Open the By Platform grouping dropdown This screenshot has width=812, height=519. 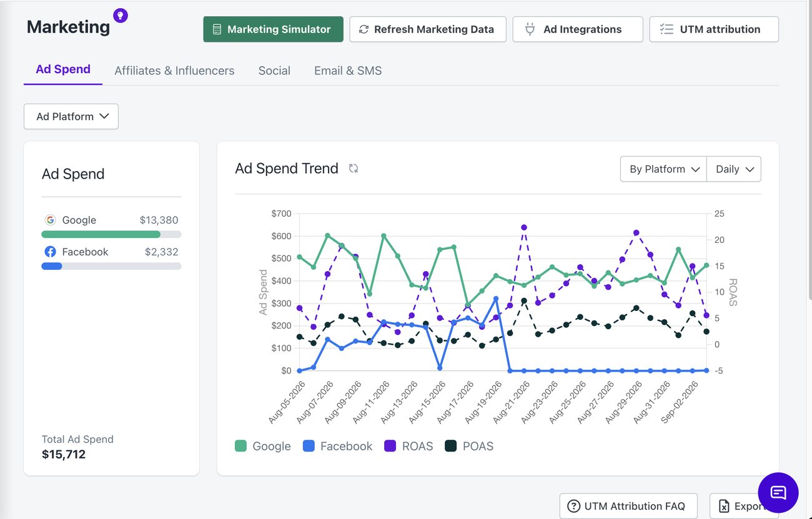click(663, 169)
